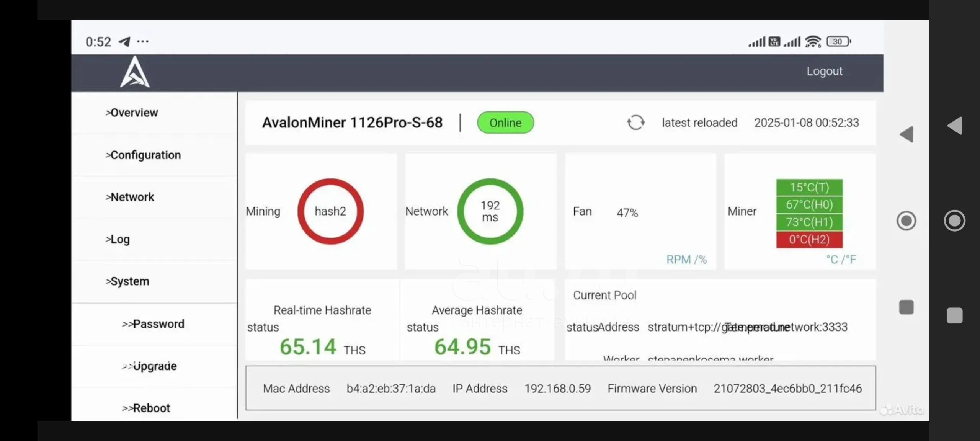Image resolution: width=980 pixels, height=441 pixels.
Task: Click the AvalonMiner 1126Pro-S-68 title
Action: (x=352, y=122)
